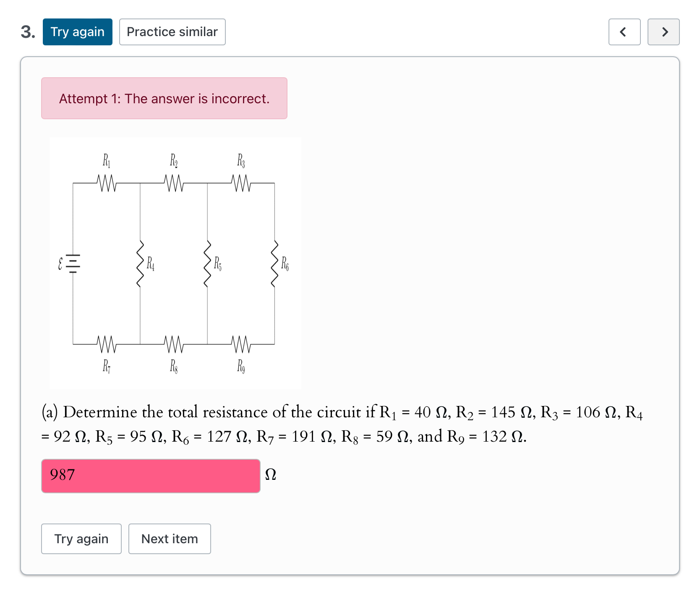
Task: Click the Attempt 1 incorrect answer banner
Action: pos(164,99)
